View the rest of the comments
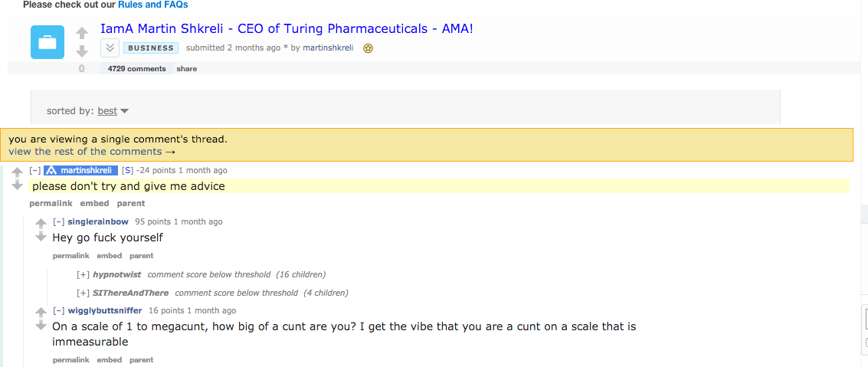The height and width of the screenshot is (367, 868). pos(92,152)
